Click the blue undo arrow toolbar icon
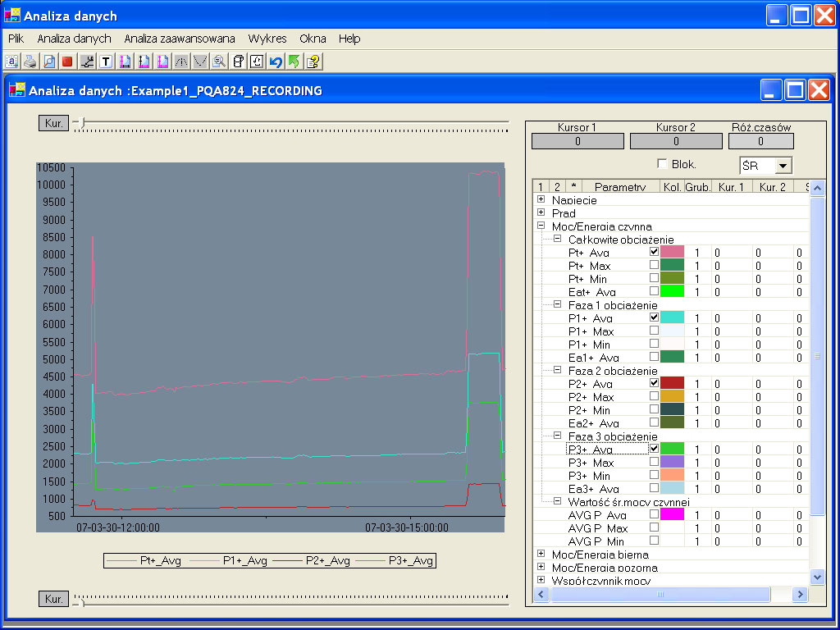Screen dimensions: 840x630 tap(276, 62)
